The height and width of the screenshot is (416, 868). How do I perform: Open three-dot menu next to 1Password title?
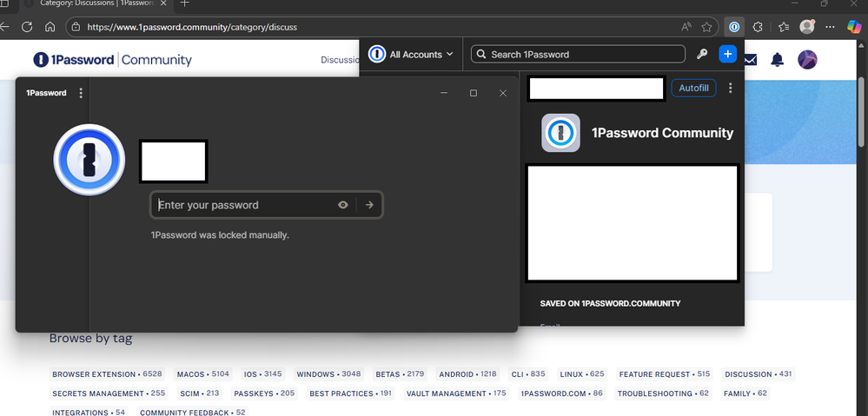pyautogui.click(x=81, y=93)
